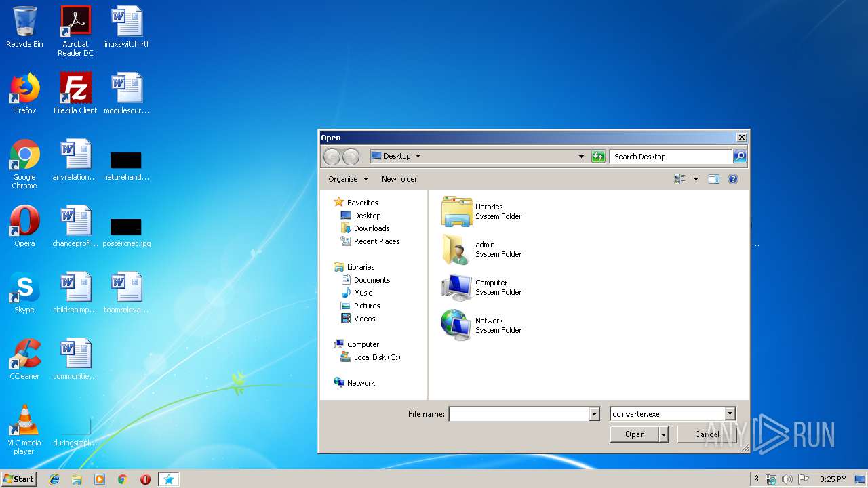Select the teamreleva Word document on desktop
The width and height of the screenshot is (868, 488).
[x=126, y=293]
